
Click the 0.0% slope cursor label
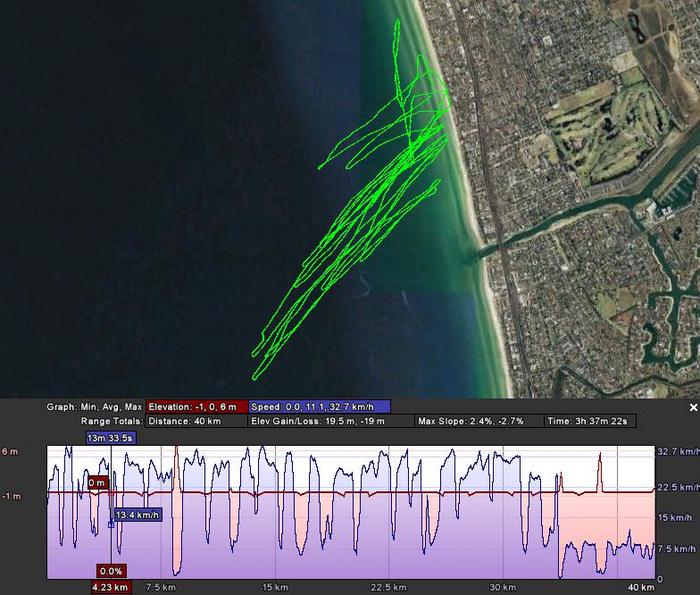pyautogui.click(x=110, y=572)
